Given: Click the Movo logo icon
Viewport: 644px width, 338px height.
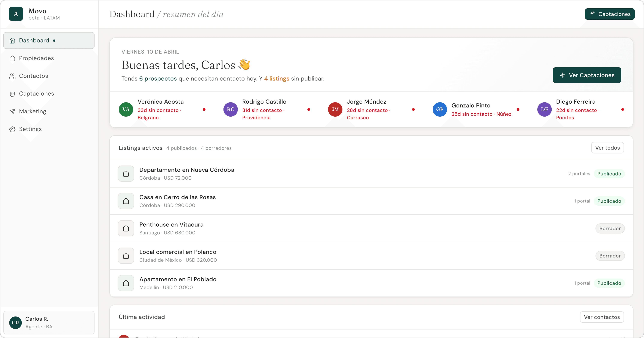Looking at the screenshot, I should click(x=16, y=14).
